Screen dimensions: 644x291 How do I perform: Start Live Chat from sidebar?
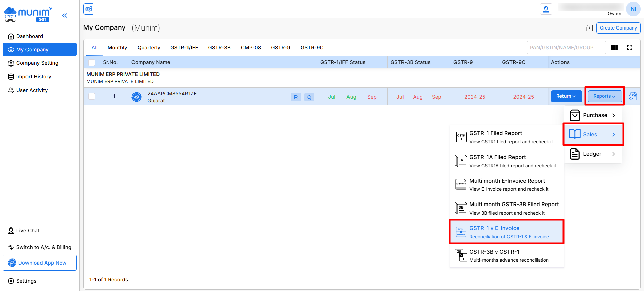[x=23, y=231]
